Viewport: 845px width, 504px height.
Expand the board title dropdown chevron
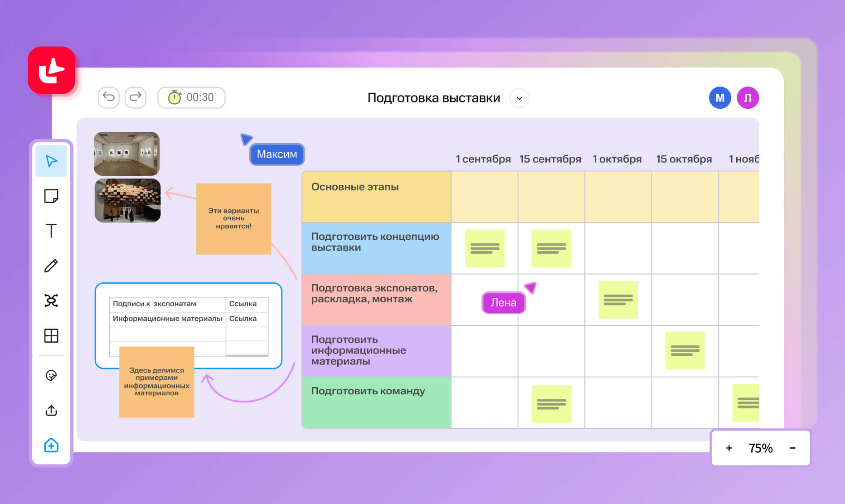point(520,98)
